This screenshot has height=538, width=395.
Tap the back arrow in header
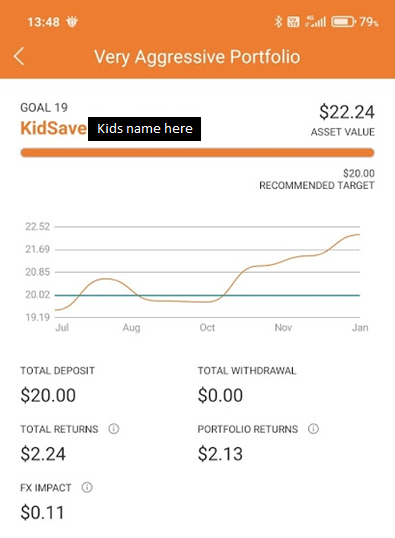click(x=19, y=56)
